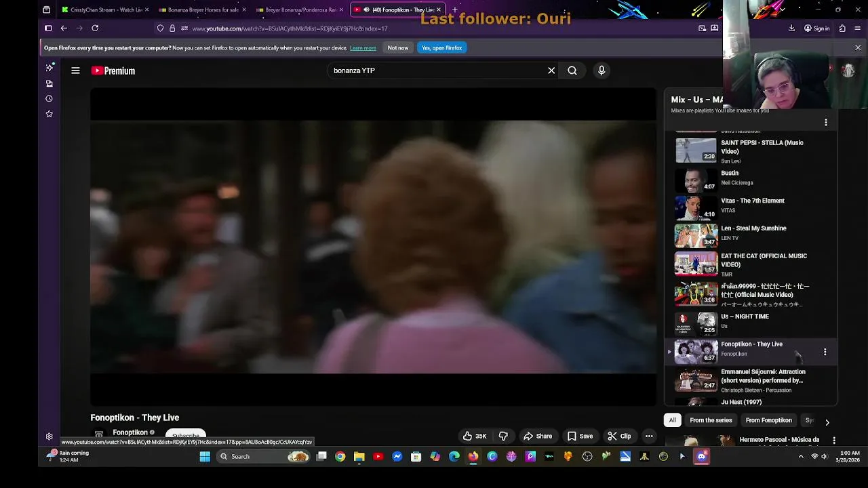Save the video to a playlist
868x488 pixels.
pyautogui.click(x=580, y=436)
